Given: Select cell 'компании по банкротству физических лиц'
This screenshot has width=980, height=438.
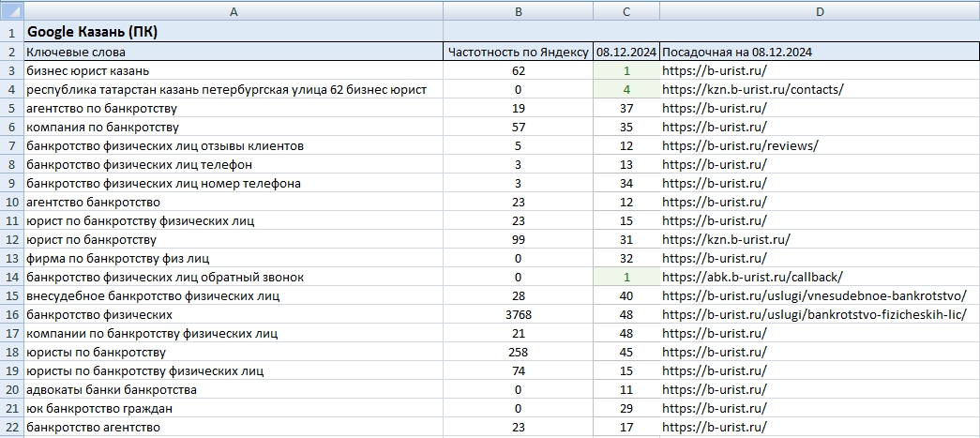Looking at the screenshot, I should (234, 333).
